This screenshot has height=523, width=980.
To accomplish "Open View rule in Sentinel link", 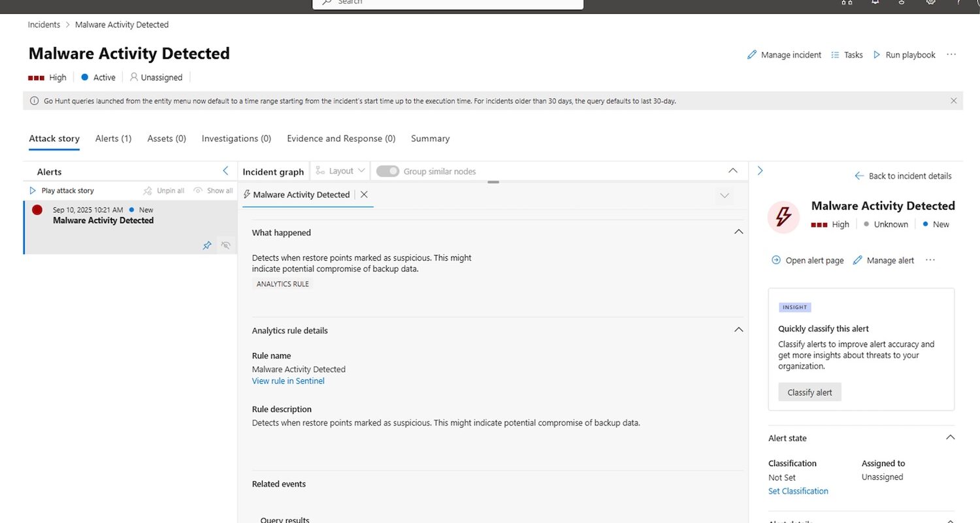I will pos(288,381).
